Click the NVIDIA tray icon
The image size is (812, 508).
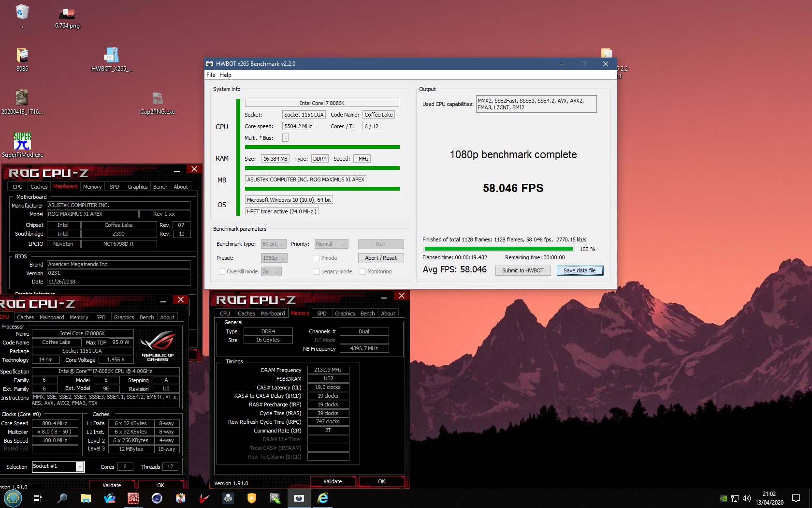click(723, 498)
